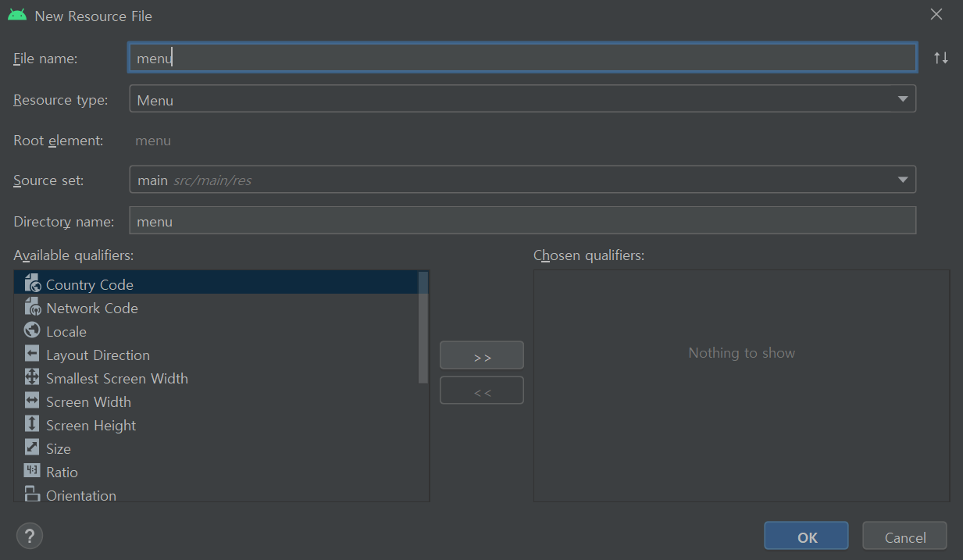The height and width of the screenshot is (560, 963).
Task: Click the Android logo in title bar
Action: [17, 16]
